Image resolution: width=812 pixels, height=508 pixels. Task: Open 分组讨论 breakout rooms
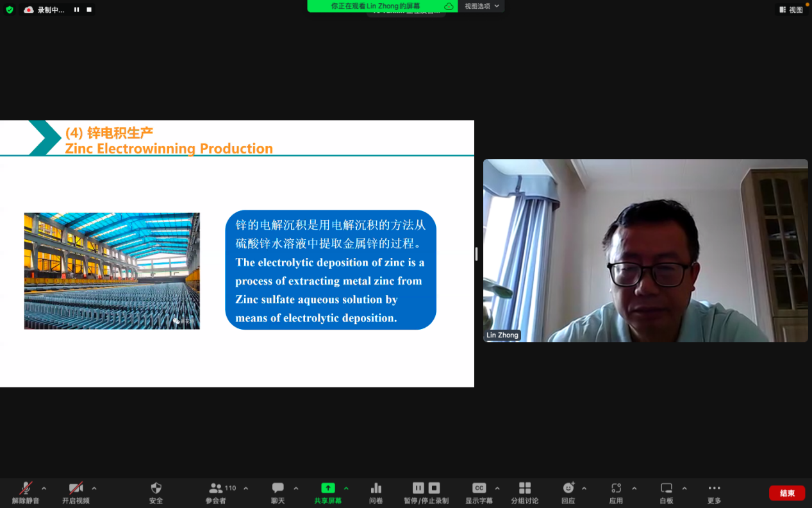click(525, 493)
